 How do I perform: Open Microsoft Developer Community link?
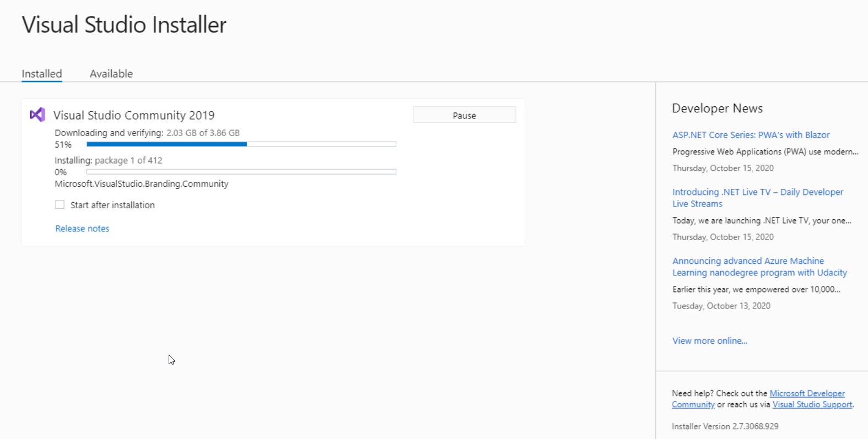[807, 393]
